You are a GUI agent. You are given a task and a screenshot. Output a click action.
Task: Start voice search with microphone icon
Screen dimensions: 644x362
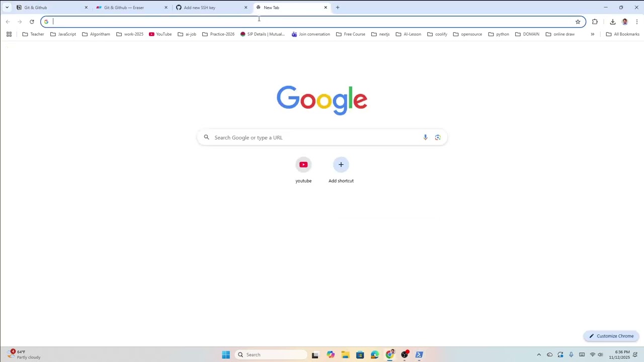click(x=425, y=137)
